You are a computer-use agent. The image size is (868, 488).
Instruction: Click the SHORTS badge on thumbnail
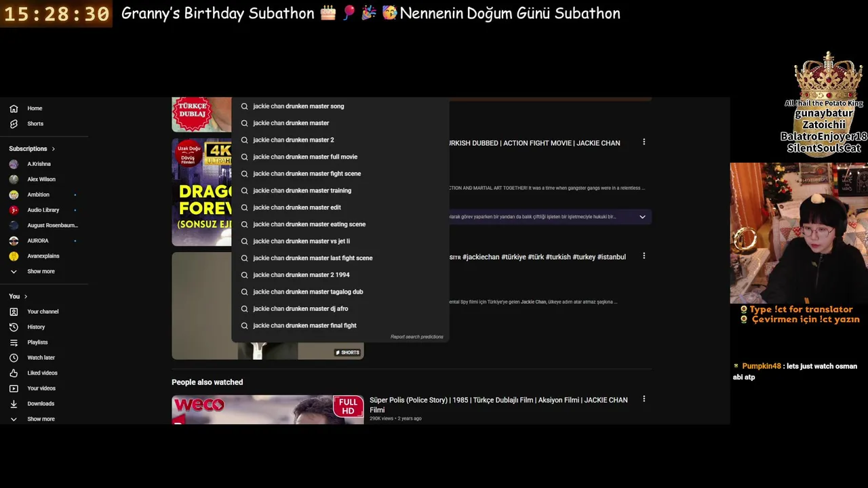click(347, 352)
